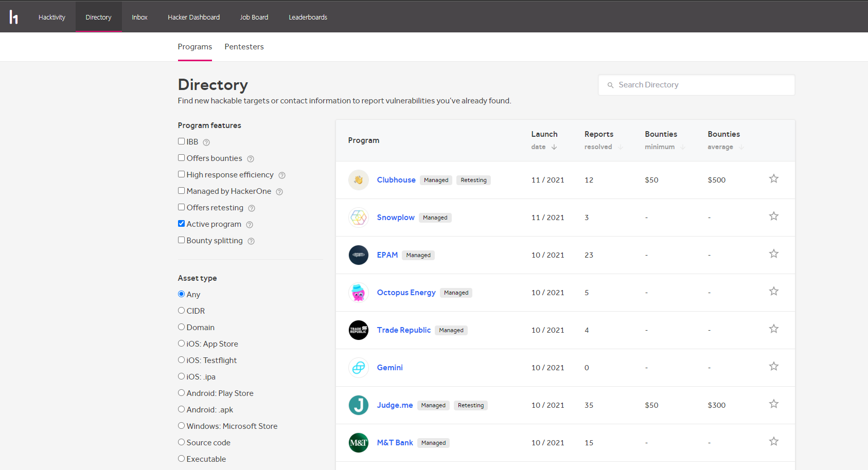
Task: Select the Source code asset type
Action: pos(181,442)
